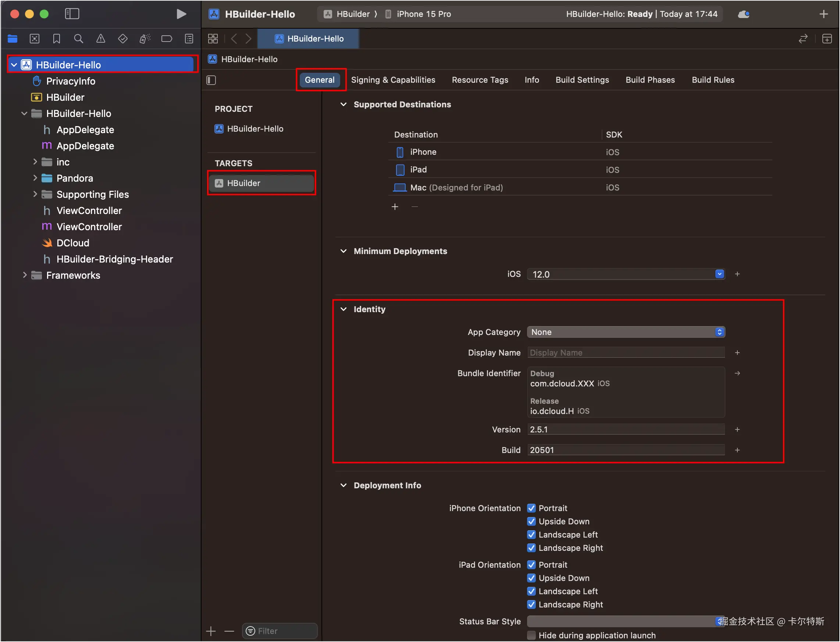Select HBuilder-Hello under PROJECT

pos(255,129)
